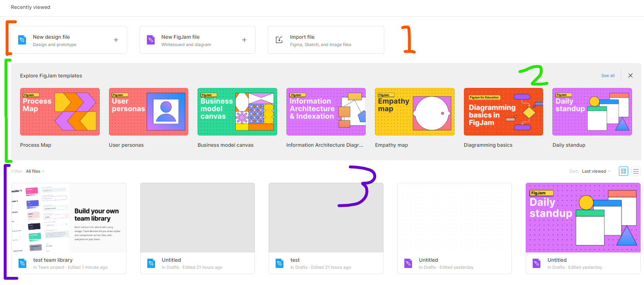Click the Daily standup template label
The image size is (644, 285).
pyautogui.click(x=569, y=145)
